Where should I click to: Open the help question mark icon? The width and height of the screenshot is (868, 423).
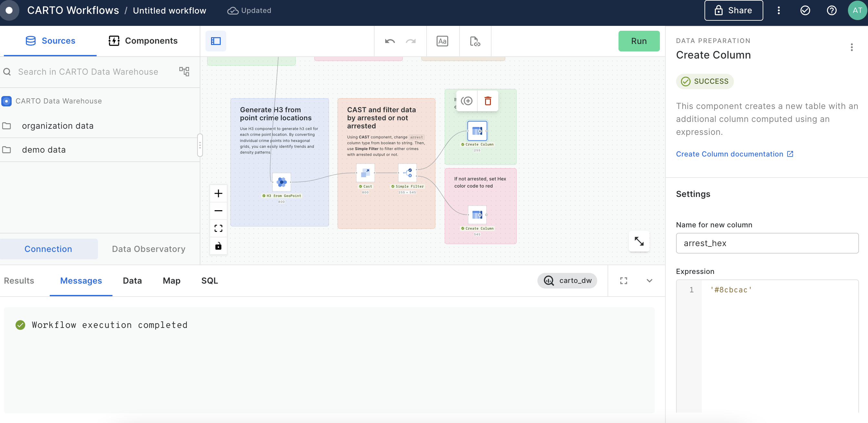tap(831, 10)
